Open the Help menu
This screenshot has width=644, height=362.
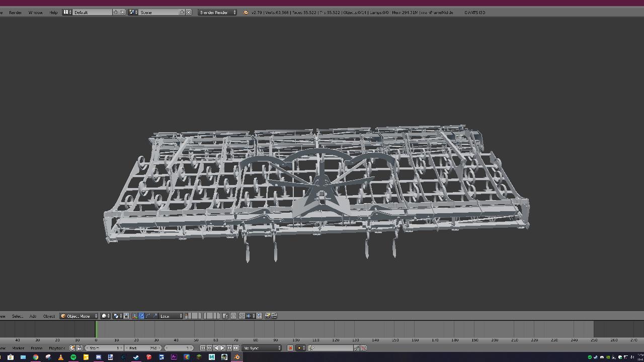click(x=53, y=12)
